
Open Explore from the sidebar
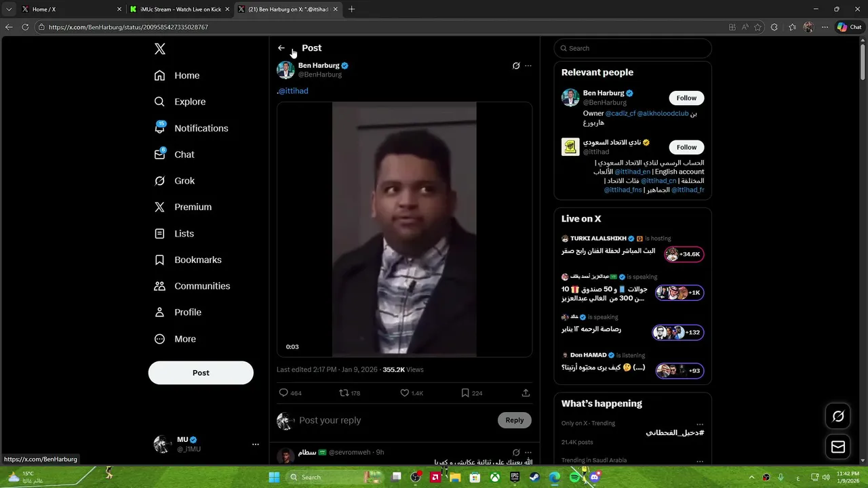180,102
